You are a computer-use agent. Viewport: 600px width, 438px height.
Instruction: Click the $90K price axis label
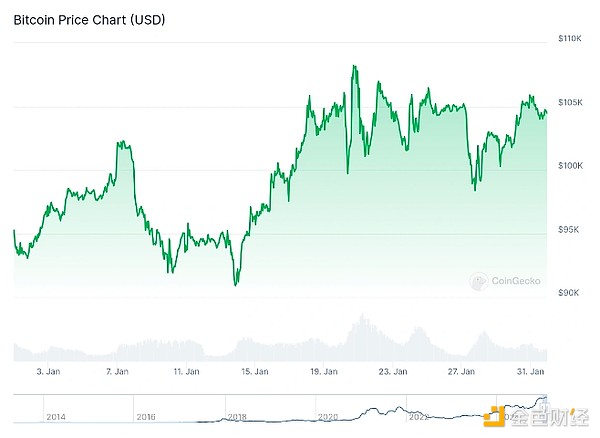click(569, 293)
